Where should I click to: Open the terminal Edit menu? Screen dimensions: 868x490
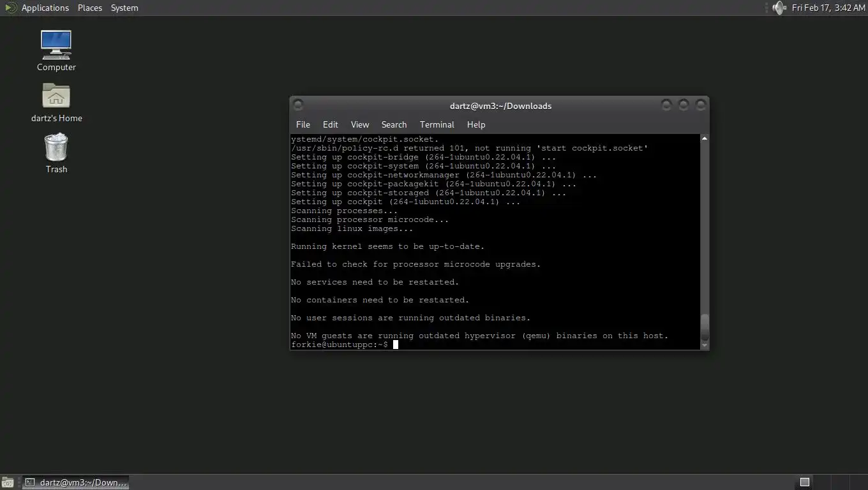(331, 124)
